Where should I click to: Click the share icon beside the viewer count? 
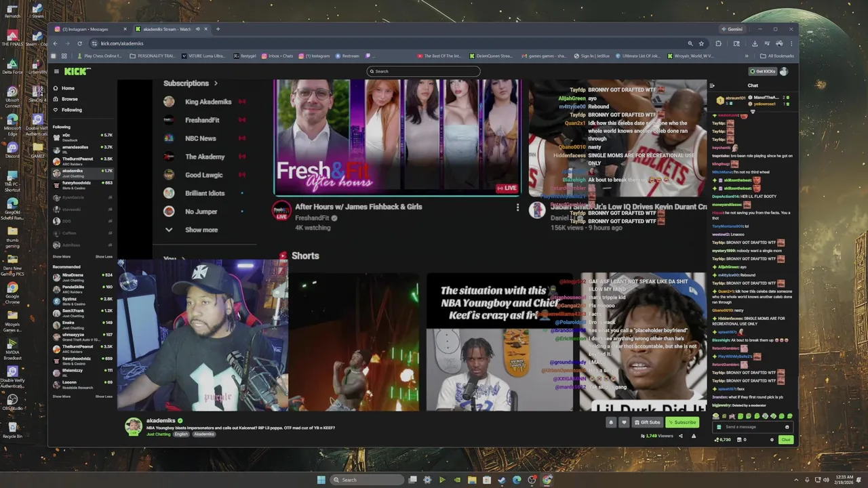(682, 436)
